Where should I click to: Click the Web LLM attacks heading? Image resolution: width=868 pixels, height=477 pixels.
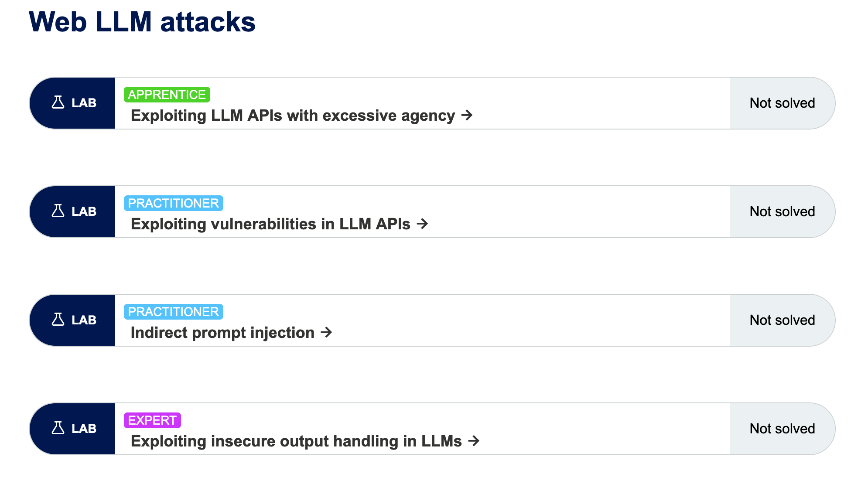point(143,22)
